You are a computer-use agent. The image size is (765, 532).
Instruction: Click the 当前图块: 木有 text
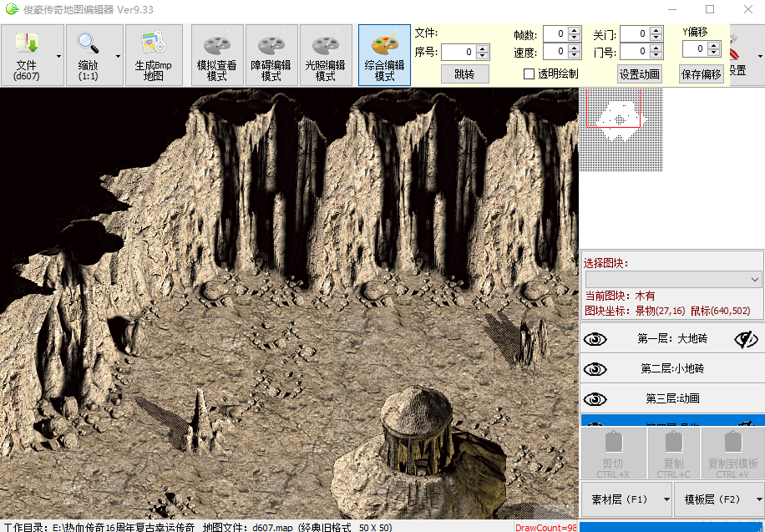620,296
